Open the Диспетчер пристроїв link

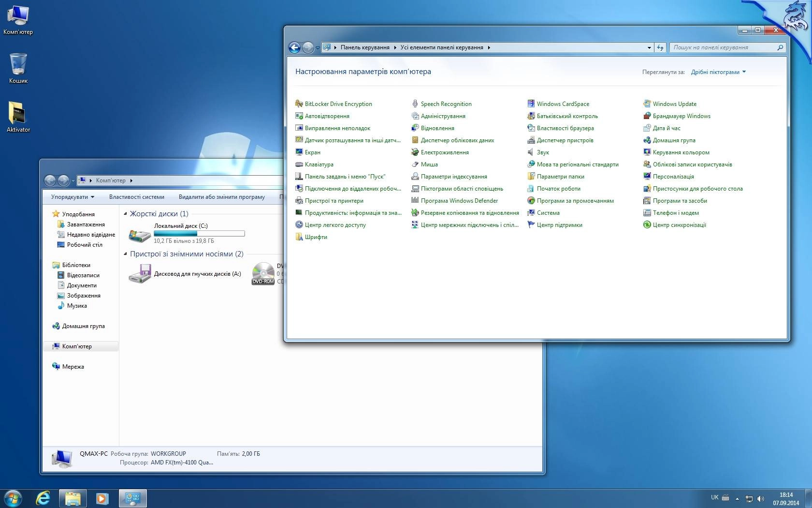click(x=565, y=140)
